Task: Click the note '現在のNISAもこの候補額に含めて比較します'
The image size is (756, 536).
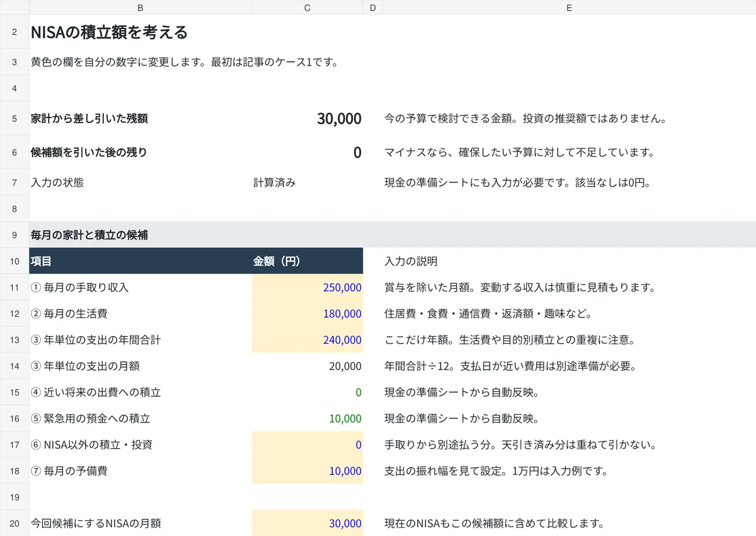Action: (x=495, y=523)
